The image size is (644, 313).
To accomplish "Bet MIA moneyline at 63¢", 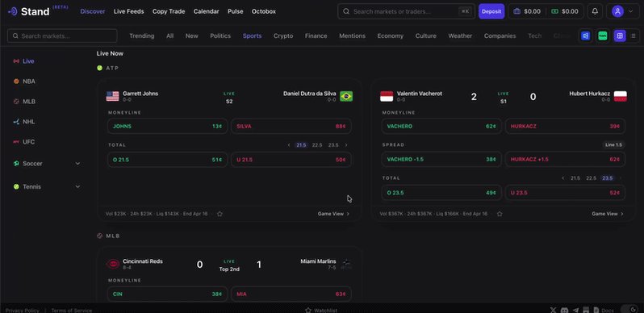I will tap(291, 294).
